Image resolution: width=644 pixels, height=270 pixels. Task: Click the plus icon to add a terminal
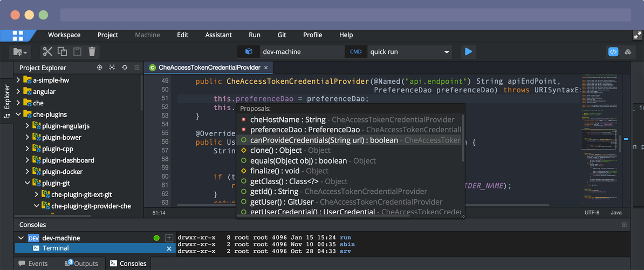pos(169,238)
